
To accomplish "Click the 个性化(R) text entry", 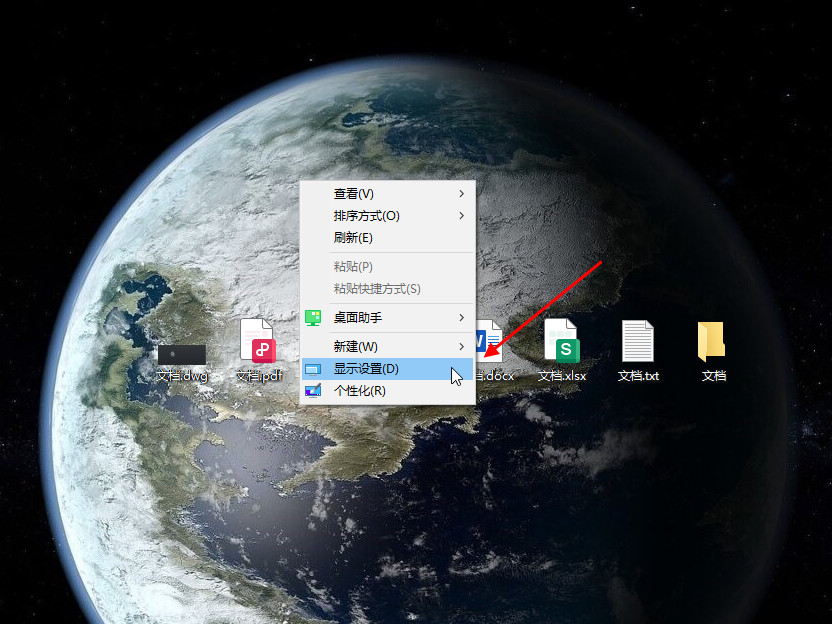I will [x=360, y=391].
